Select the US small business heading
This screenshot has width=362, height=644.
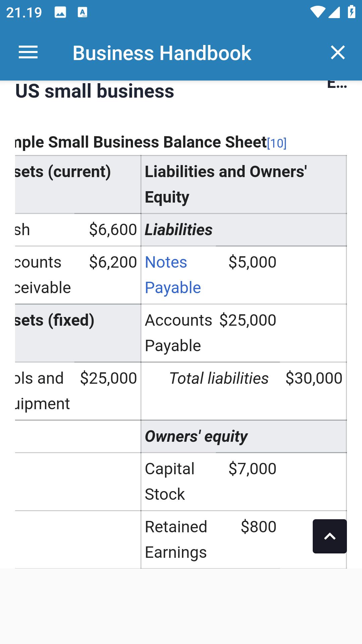[x=95, y=91]
